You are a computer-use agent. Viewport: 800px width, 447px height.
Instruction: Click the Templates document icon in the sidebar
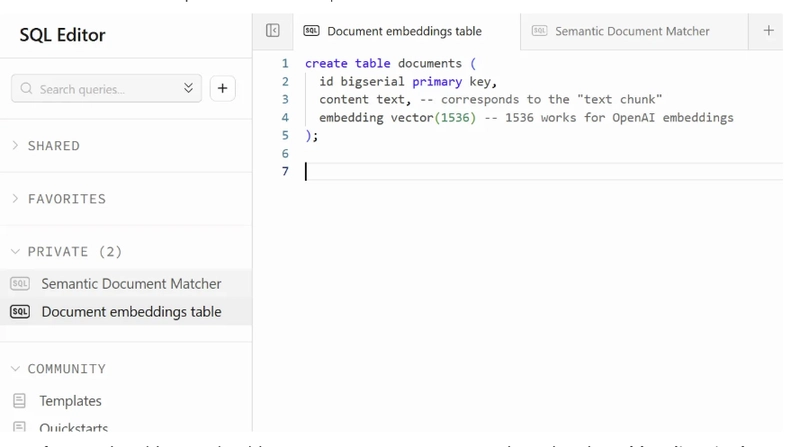tap(19, 400)
